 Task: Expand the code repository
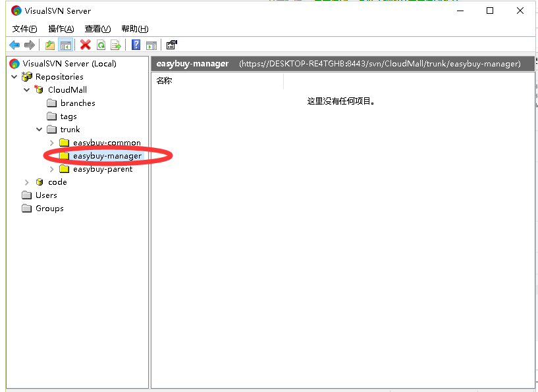[x=27, y=182]
